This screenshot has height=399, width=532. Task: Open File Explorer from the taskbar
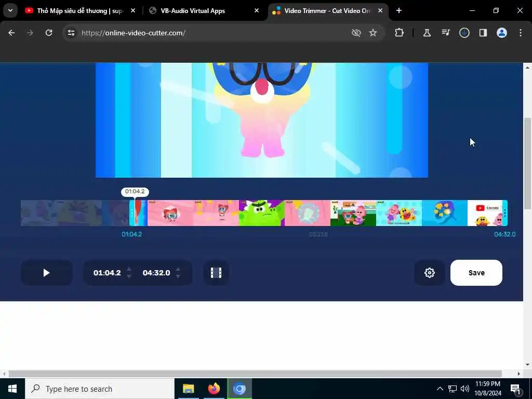188,389
